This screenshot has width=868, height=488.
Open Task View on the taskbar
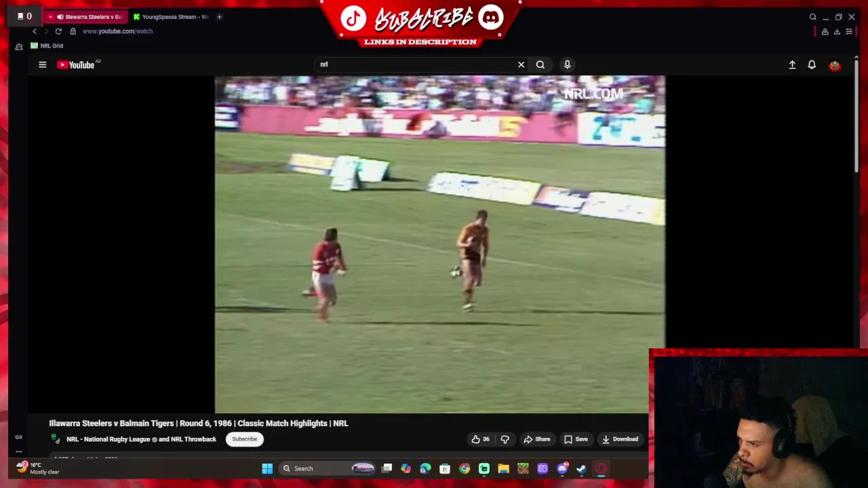(387, 468)
